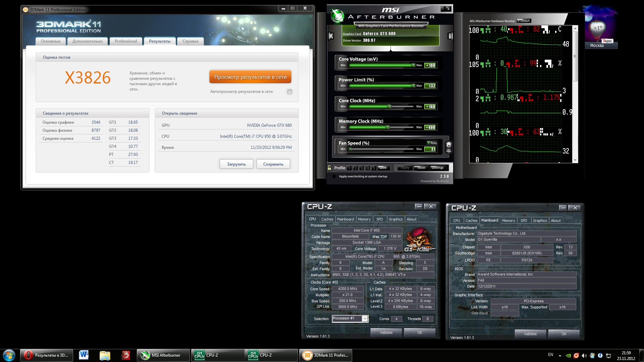The width and height of the screenshot is (644, 362).
Task: Open Windows Explorer folder on taskbar
Action: tap(105, 355)
